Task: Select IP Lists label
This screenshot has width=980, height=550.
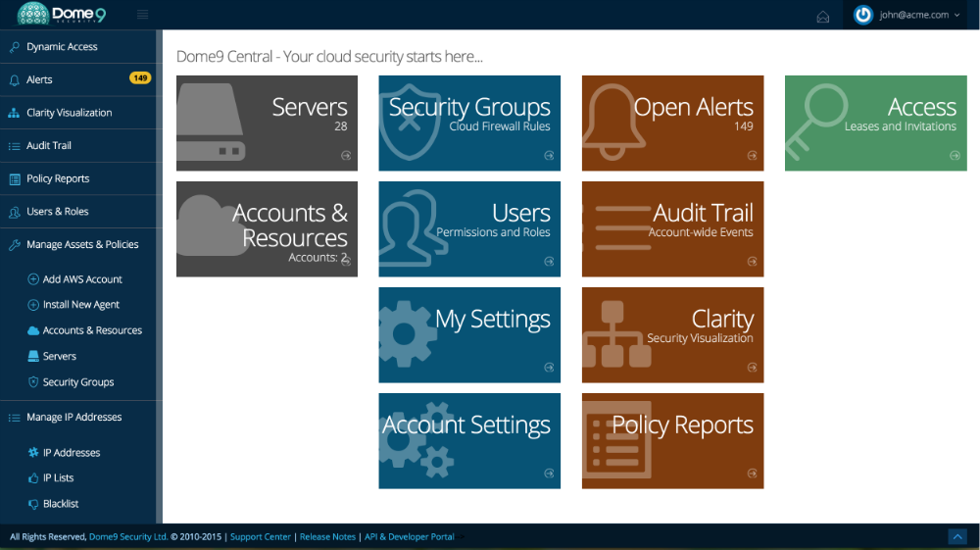Action: 58,478
